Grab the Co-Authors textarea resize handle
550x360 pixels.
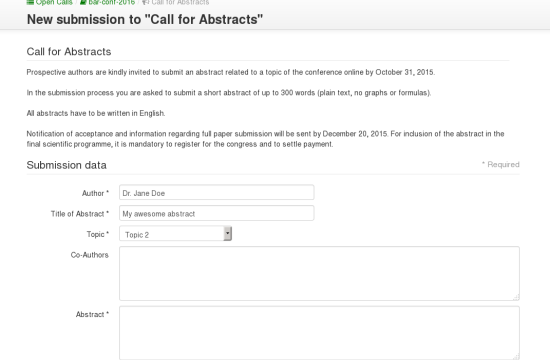click(x=516, y=297)
